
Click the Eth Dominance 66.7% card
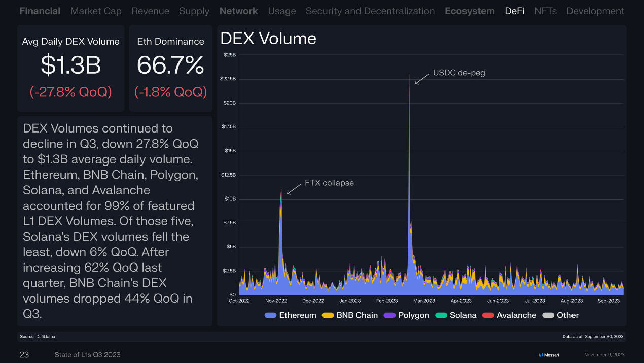[170, 68]
